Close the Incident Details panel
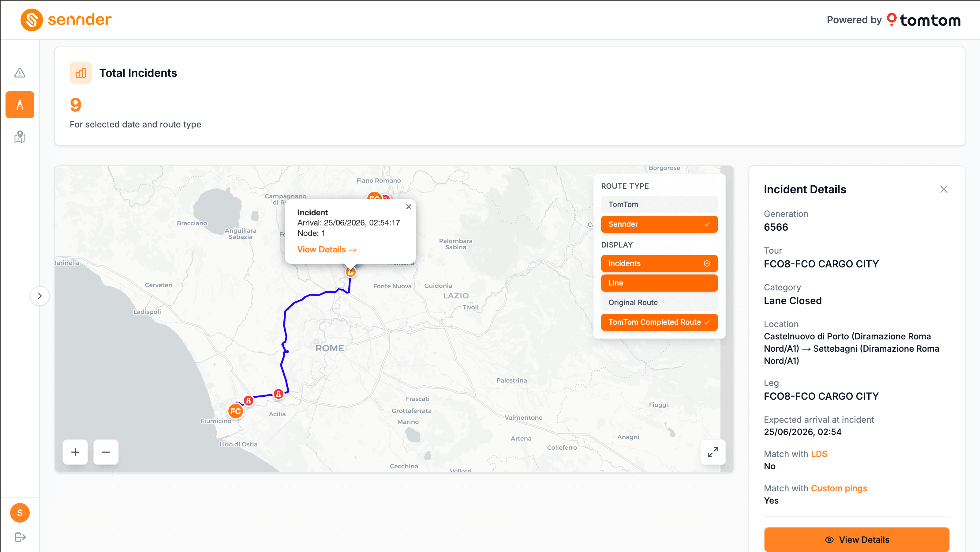 (x=944, y=190)
